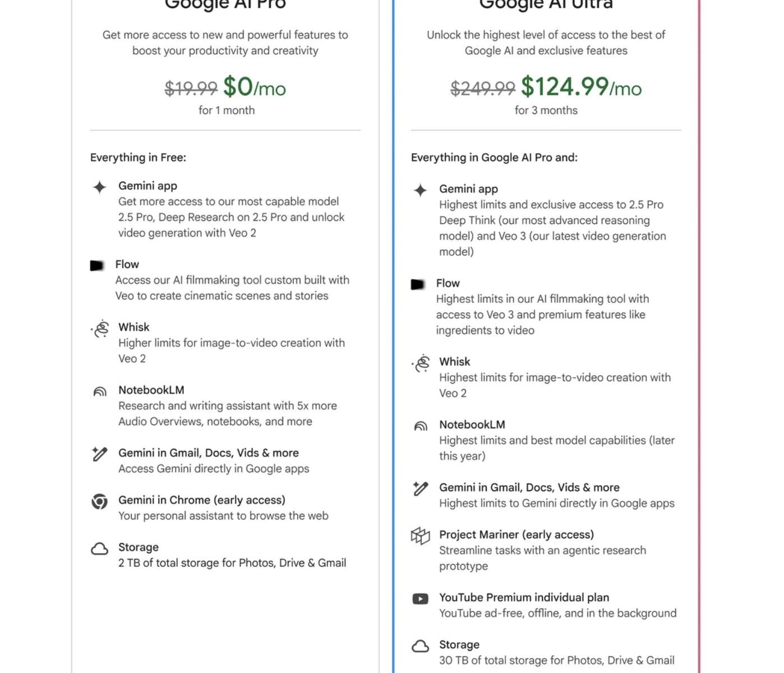
Task: Click the Flow icon in the AI Ultra plan
Action: 418,284
